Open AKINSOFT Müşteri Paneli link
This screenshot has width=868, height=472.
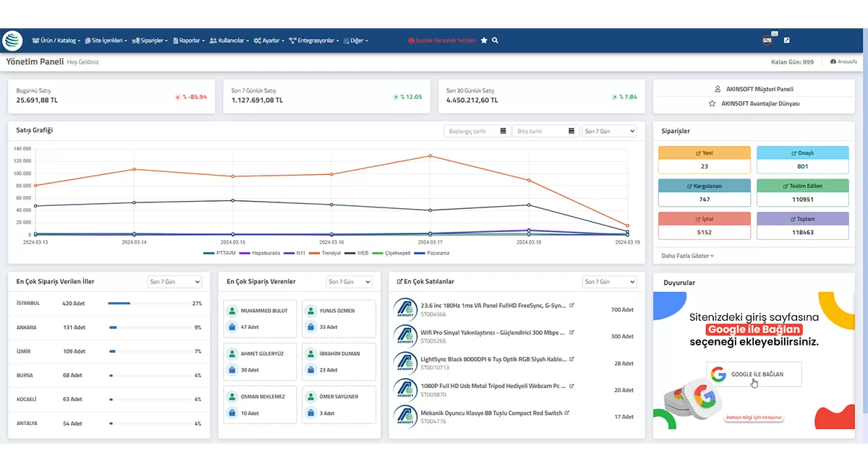tap(753, 90)
